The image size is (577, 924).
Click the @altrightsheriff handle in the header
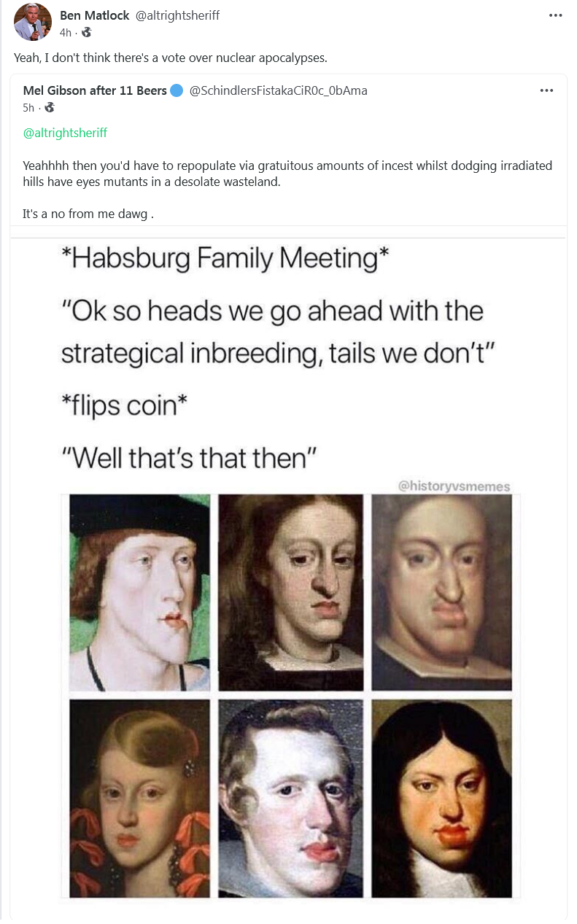click(178, 15)
